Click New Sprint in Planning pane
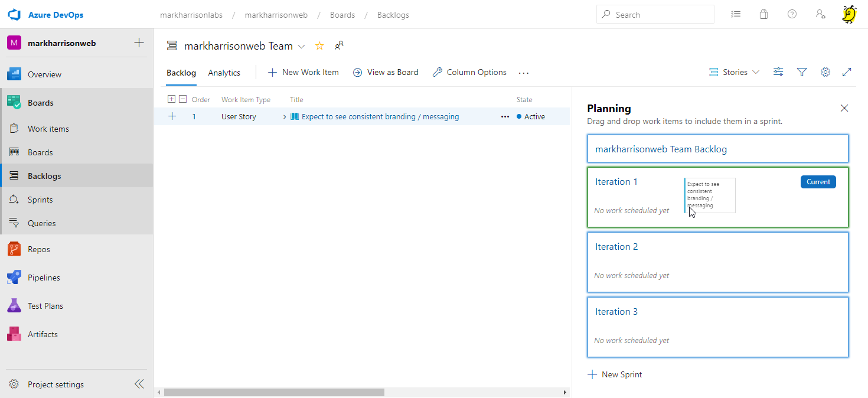Image resolution: width=868 pixels, height=398 pixels. coord(615,374)
